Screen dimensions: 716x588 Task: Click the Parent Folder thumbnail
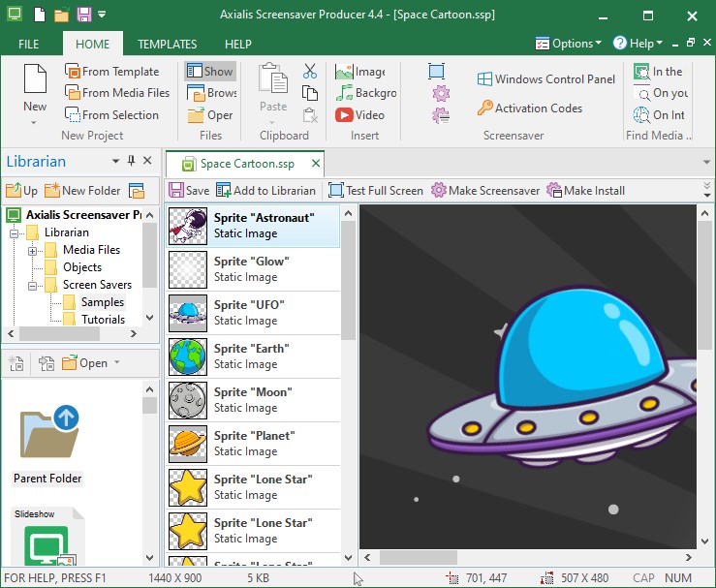[47, 445]
